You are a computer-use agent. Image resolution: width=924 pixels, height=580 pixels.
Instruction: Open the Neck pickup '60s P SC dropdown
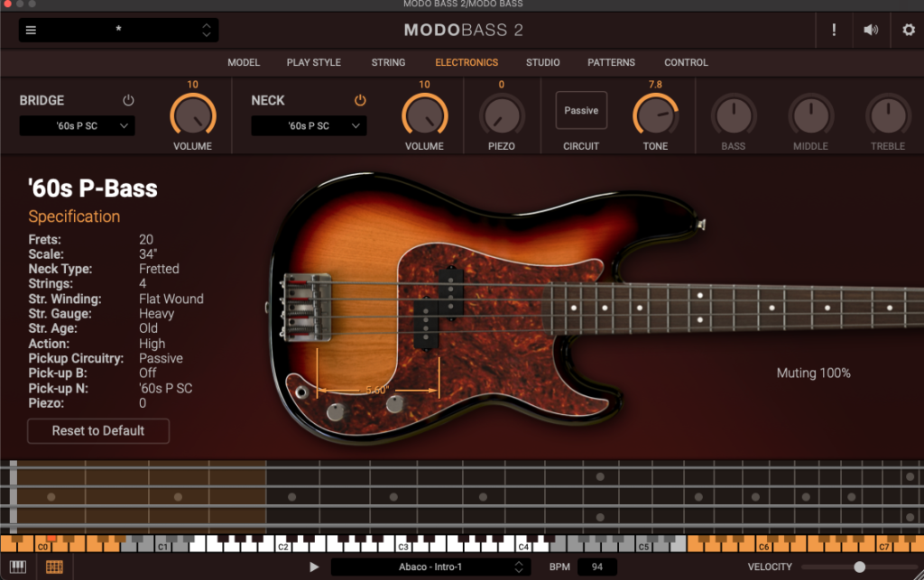[309, 126]
